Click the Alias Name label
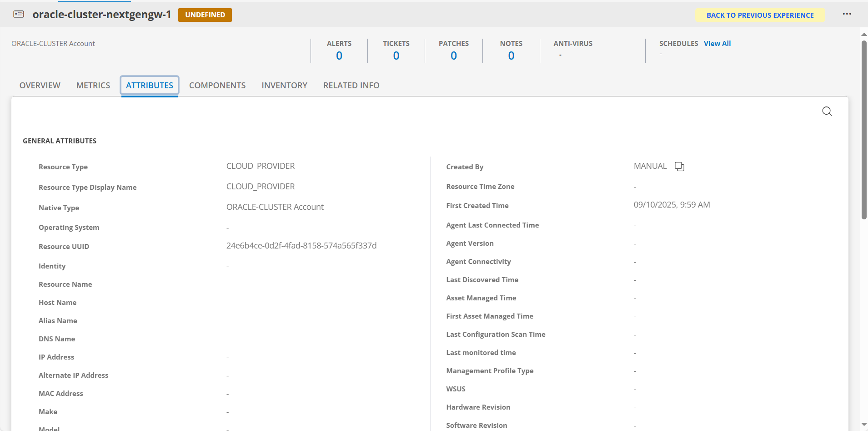The image size is (868, 431). tap(58, 321)
